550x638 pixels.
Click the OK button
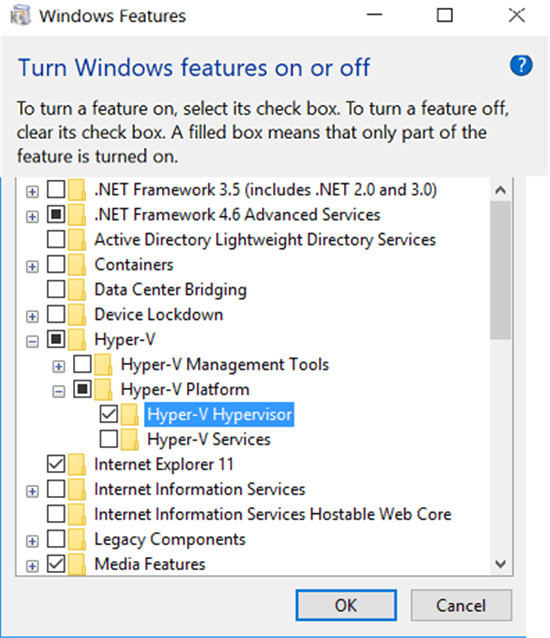(346, 605)
